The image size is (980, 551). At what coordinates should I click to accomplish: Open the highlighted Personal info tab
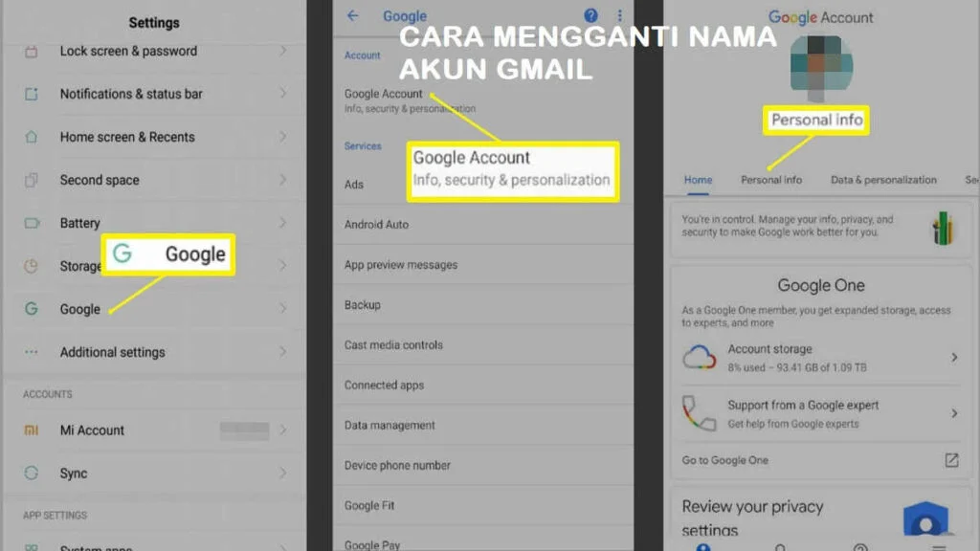[x=771, y=179]
